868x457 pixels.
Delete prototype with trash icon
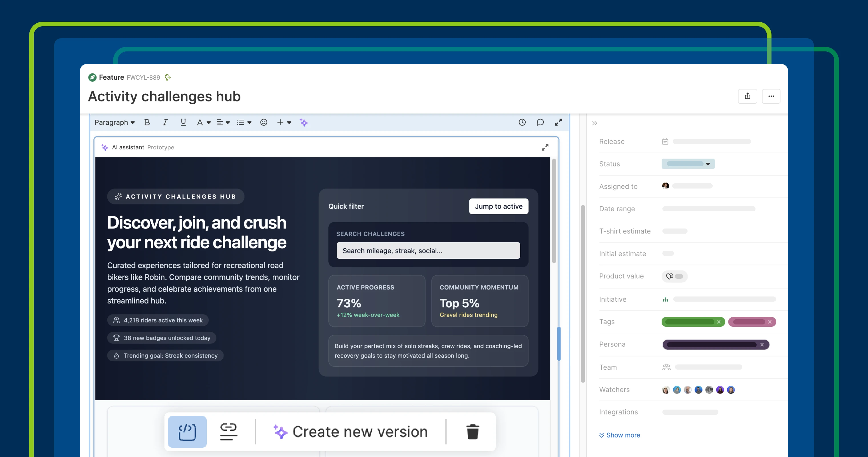coord(473,432)
